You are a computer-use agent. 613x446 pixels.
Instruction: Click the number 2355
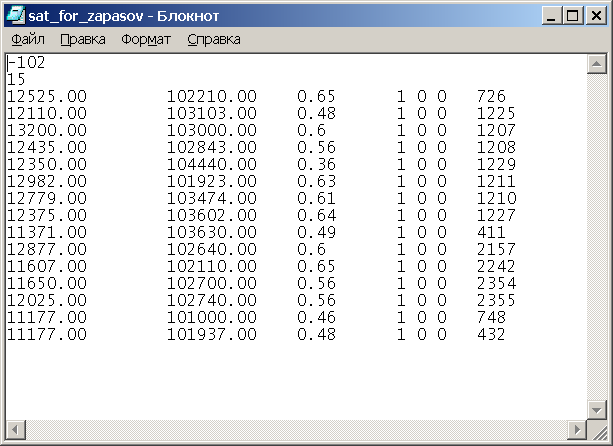(496, 301)
